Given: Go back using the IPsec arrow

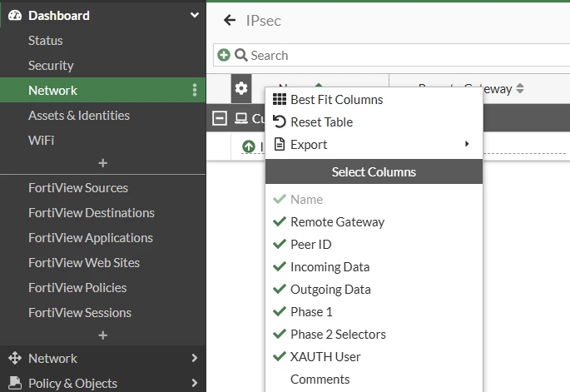Looking at the screenshot, I should (230, 20).
